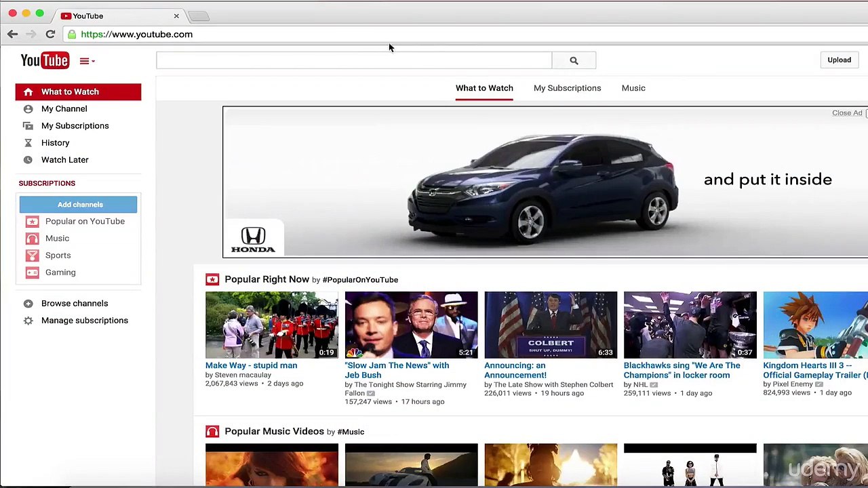Click the Popular Right Now star icon
Image resolution: width=868 pixels, height=488 pixels.
point(212,279)
